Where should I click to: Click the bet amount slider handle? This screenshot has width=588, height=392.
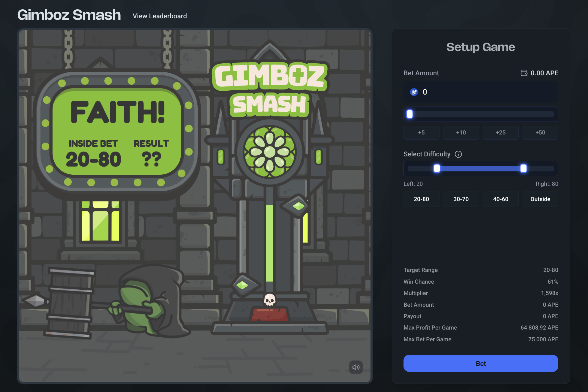409,114
